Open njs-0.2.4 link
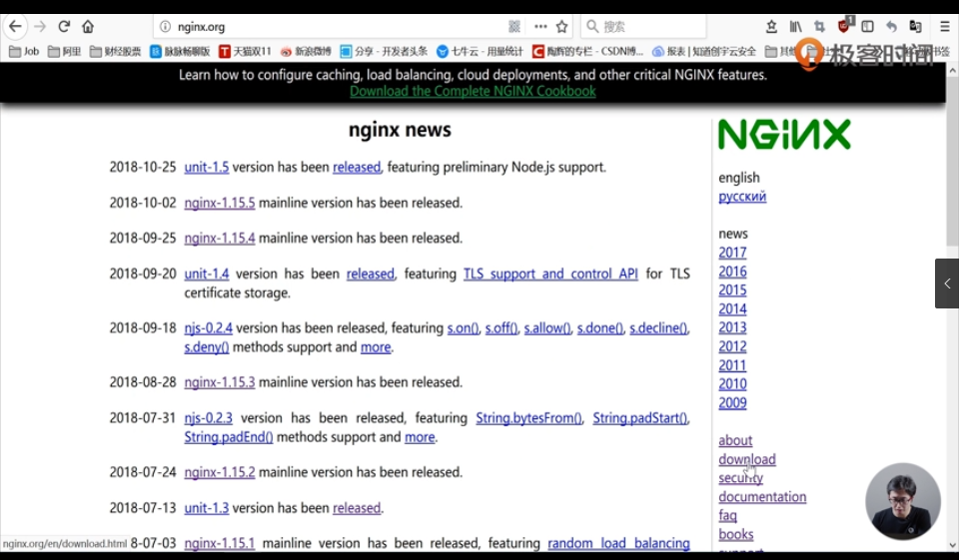This screenshot has height=560, width=959. [x=209, y=327]
